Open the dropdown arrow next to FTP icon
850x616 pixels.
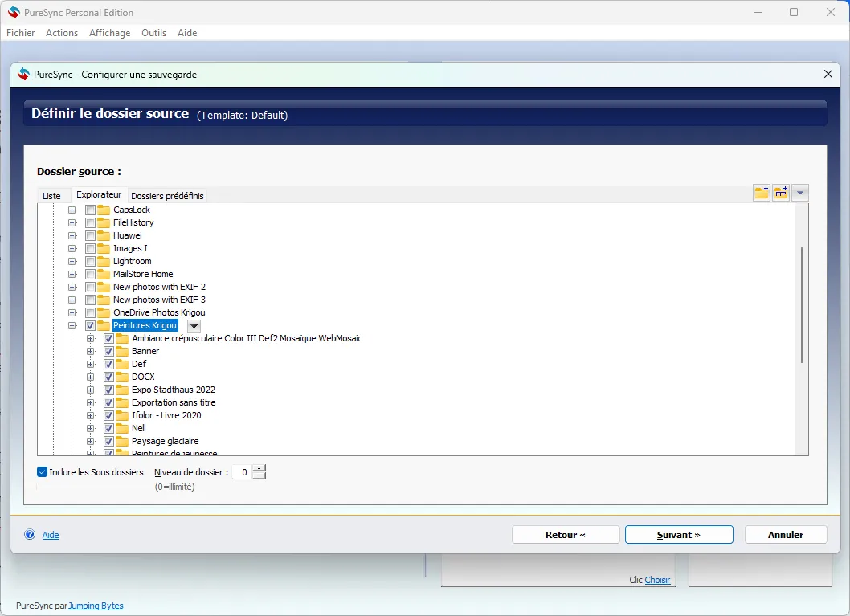pyautogui.click(x=800, y=193)
